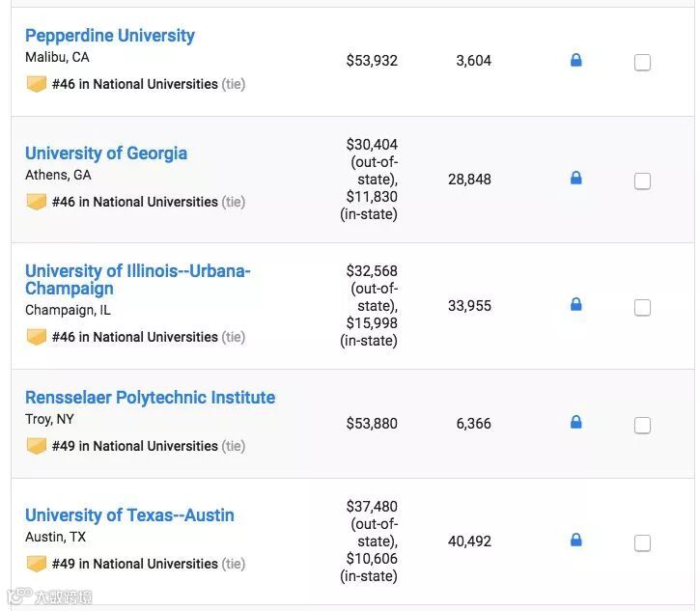Image resolution: width=700 pixels, height=611 pixels.
Task: Tick the University of Georgia checkbox
Action: [642, 181]
